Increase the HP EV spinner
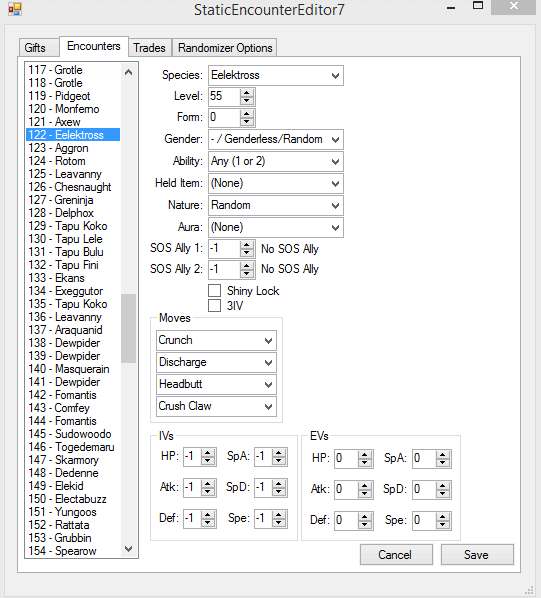 point(365,455)
